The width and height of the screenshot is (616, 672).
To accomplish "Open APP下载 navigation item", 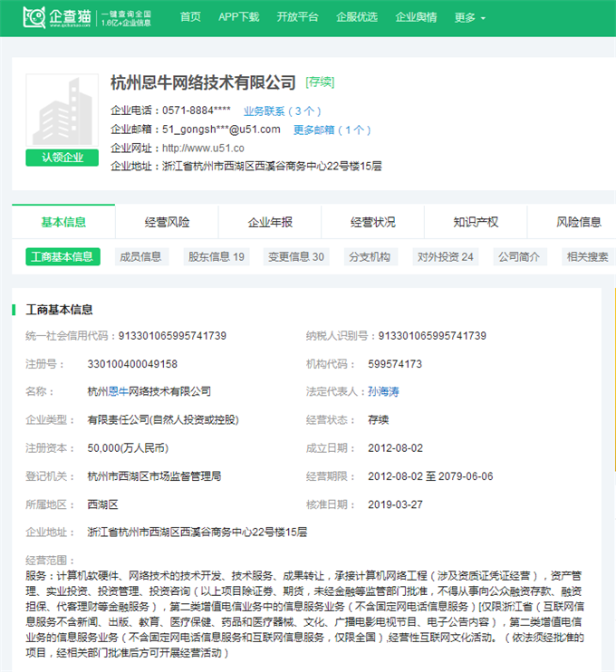I will click(239, 17).
